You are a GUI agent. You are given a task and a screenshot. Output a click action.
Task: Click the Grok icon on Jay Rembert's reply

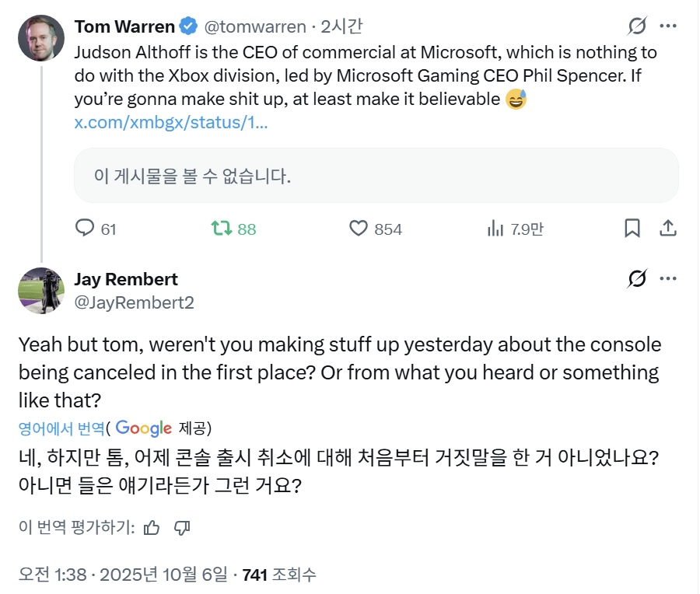pos(636,279)
